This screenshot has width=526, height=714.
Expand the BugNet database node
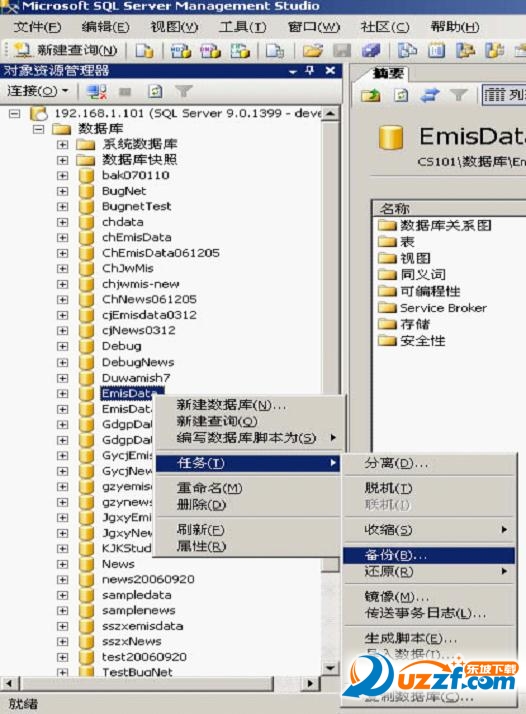62,191
